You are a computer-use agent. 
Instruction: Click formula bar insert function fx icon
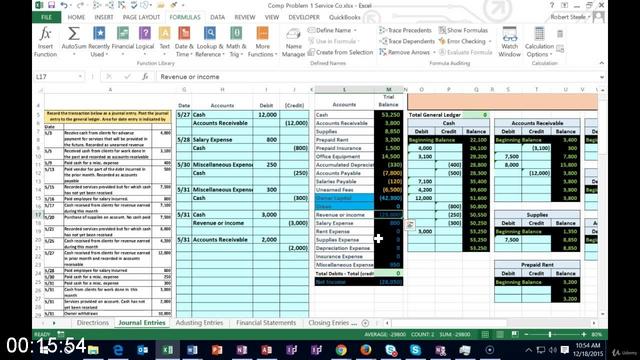pos(145,77)
